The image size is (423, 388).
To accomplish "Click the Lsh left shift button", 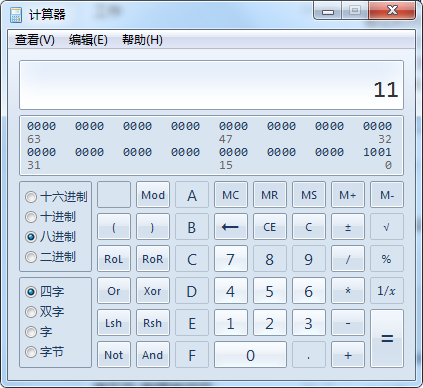I will coord(114,323).
